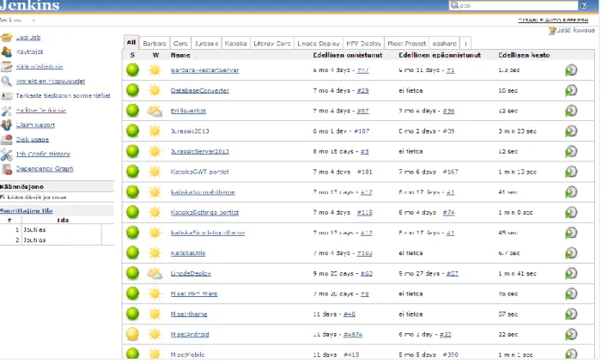Click the Job Config History icon
This screenshot has width=602, height=364.
coord(7,154)
